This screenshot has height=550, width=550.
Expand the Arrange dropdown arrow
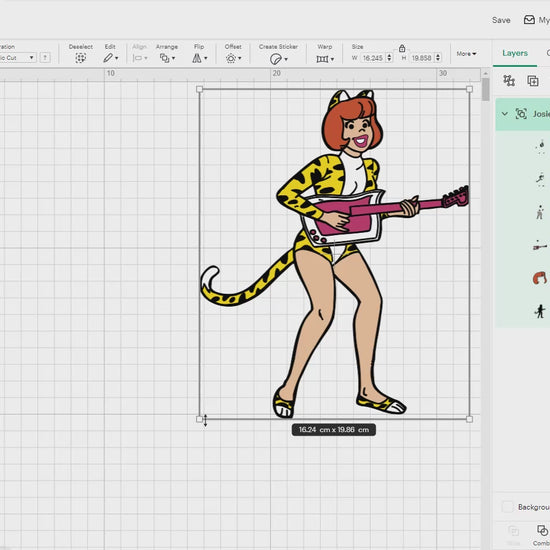tap(173, 58)
